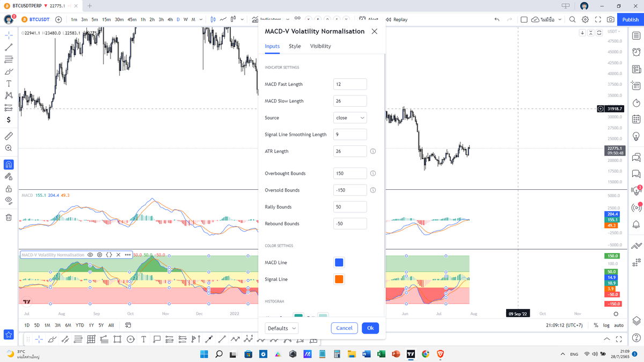Viewport: 644px width, 362px height.
Task: Open the watchlist panel icon in right sidebar
Action: [636, 36]
